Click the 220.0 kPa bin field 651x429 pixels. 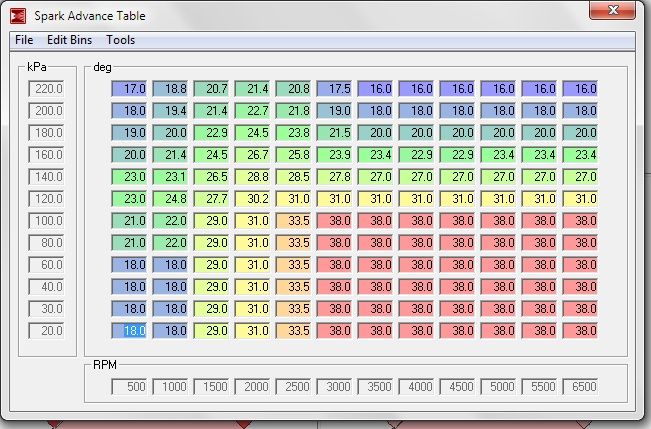point(47,89)
